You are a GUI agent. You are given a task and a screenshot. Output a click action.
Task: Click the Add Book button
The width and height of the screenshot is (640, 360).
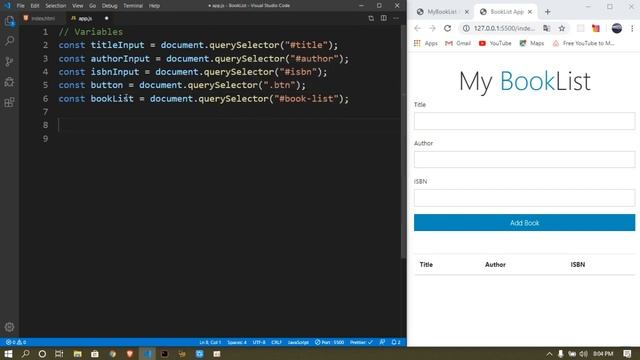click(x=524, y=222)
